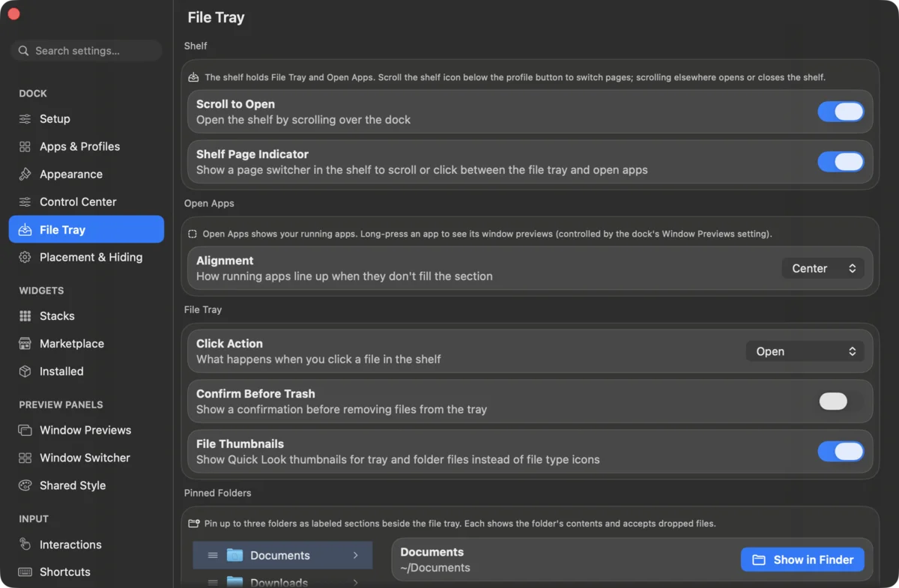Click the magnifying glass search icon
This screenshot has height=588, width=899.
coord(24,51)
